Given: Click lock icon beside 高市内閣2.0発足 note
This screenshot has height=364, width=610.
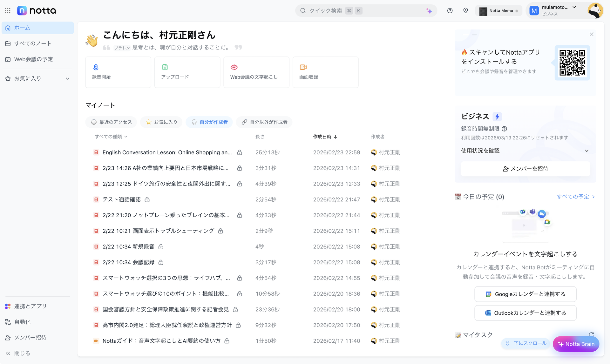Looking at the screenshot, I should pos(238,325).
